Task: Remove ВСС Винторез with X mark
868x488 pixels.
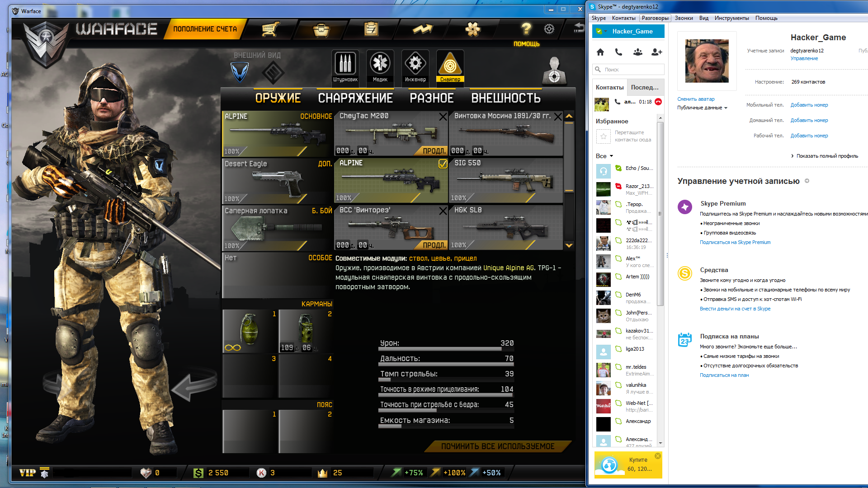Action: tap(443, 211)
